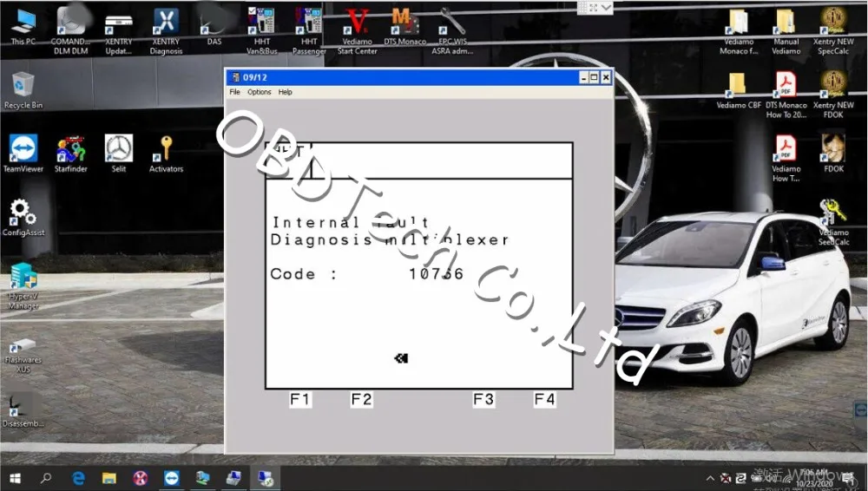Show hidden tray icons chevron
Screen dimensions: 868x491
[710, 478]
